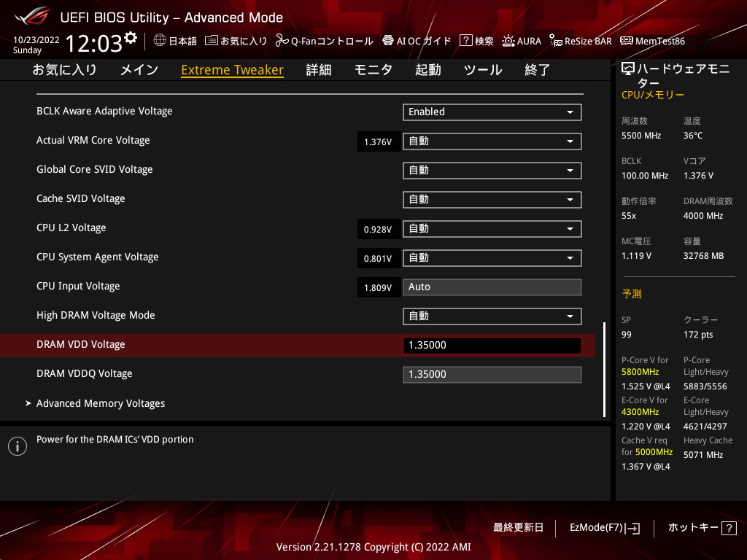
Task: Open CPU System Agent Voltage dropdown
Action: point(492,258)
